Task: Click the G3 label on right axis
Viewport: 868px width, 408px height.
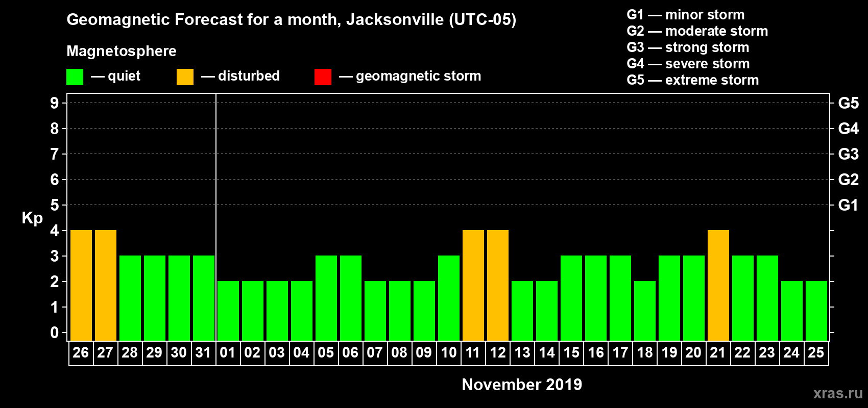Action: 849,154
